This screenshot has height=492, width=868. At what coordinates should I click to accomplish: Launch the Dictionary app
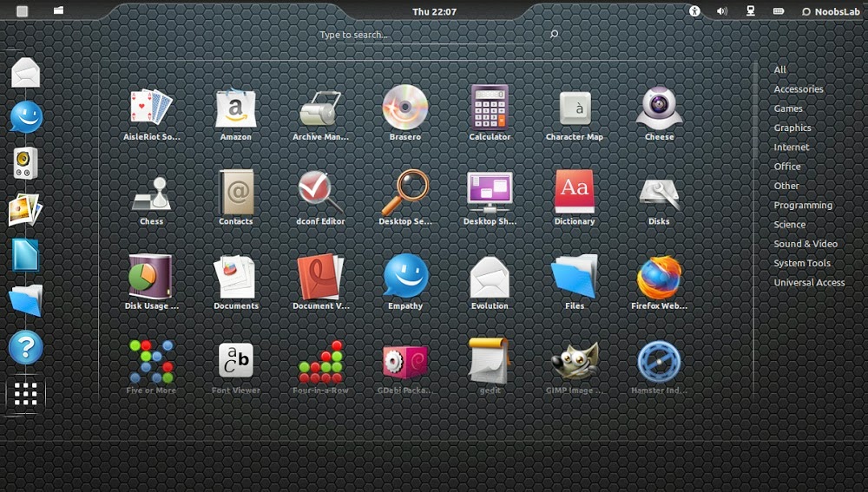click(574, 198)
